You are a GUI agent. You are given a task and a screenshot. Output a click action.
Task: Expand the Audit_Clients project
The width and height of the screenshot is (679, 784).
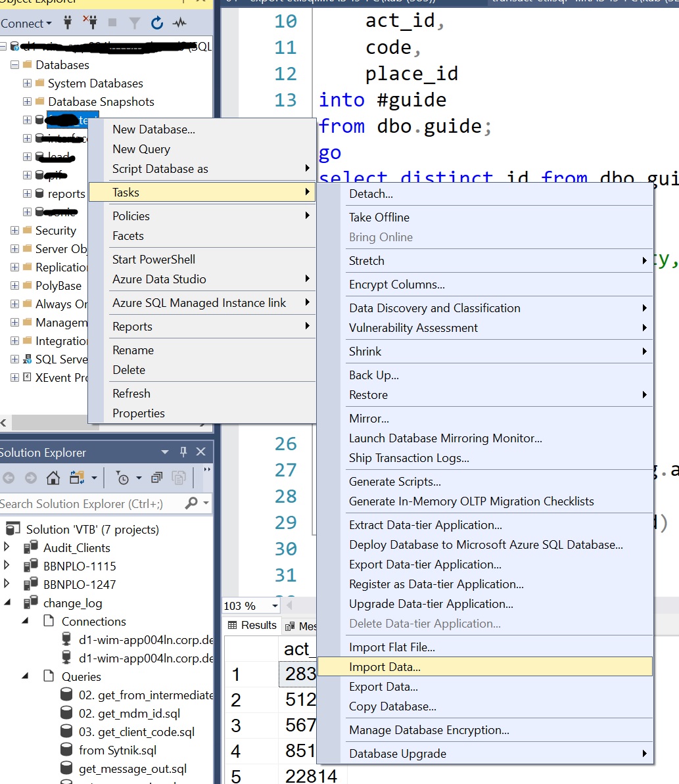(7, 547)
